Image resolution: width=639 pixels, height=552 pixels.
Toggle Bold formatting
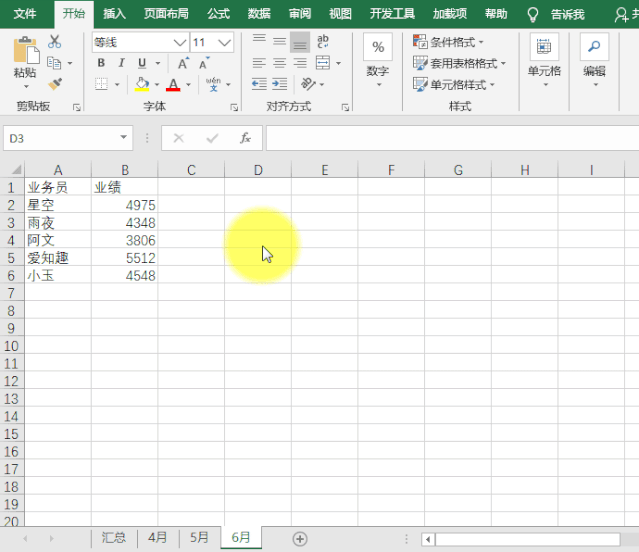pos(101,63)
